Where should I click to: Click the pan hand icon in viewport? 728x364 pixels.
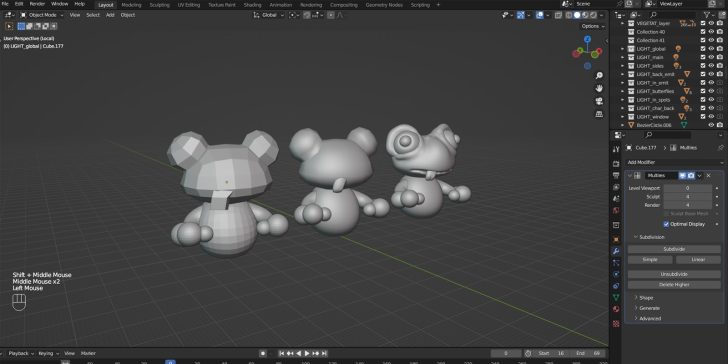[x=599, y=88]
